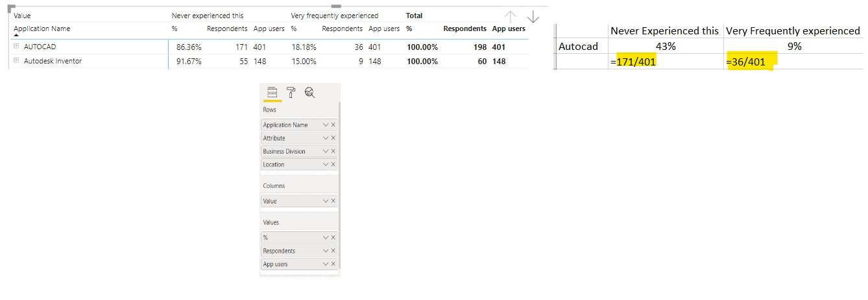Open dropdown for Respondents field

click(326, 251)
